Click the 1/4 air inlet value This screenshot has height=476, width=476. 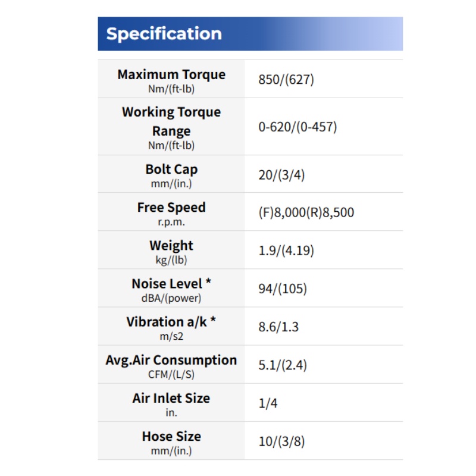click(x=268, y=403)
